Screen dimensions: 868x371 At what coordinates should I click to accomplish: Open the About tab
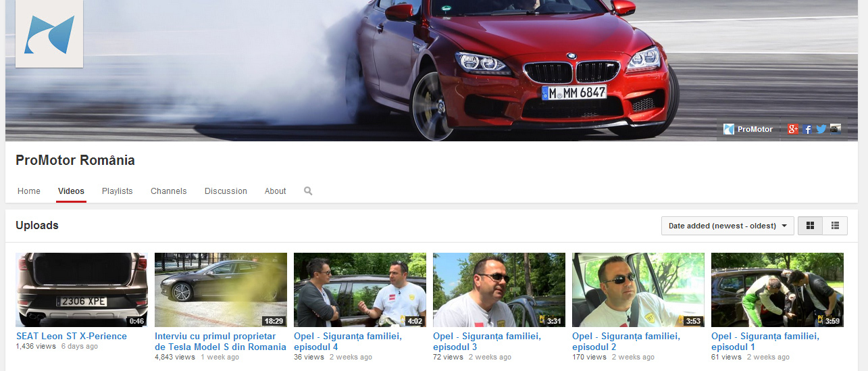(275, 191)
